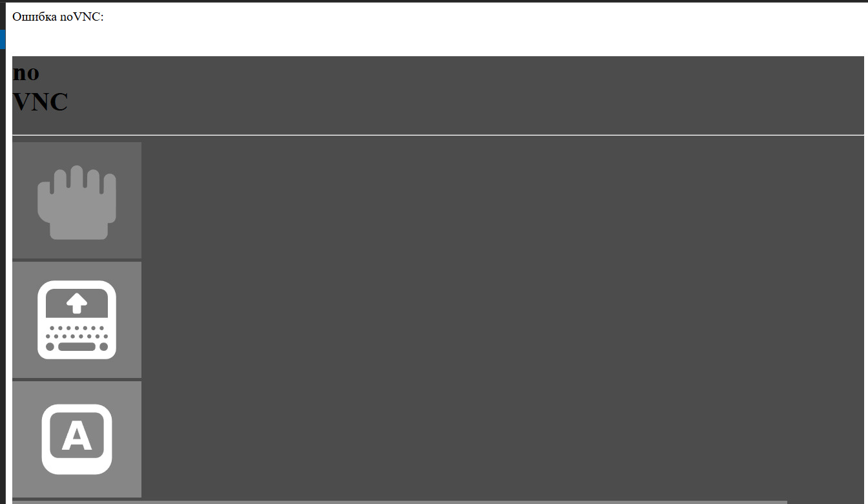
Task: Click the bold "no" logo text
Action: (x=26, y=72)
